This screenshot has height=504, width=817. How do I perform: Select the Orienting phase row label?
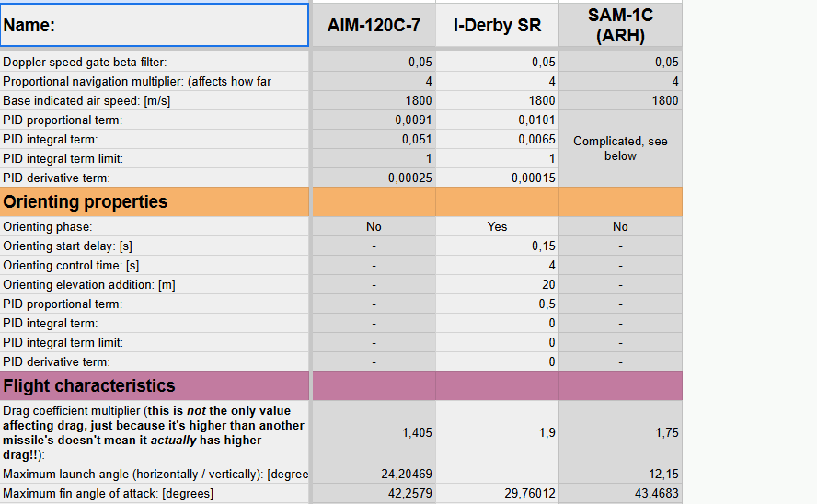click(155, 226)
